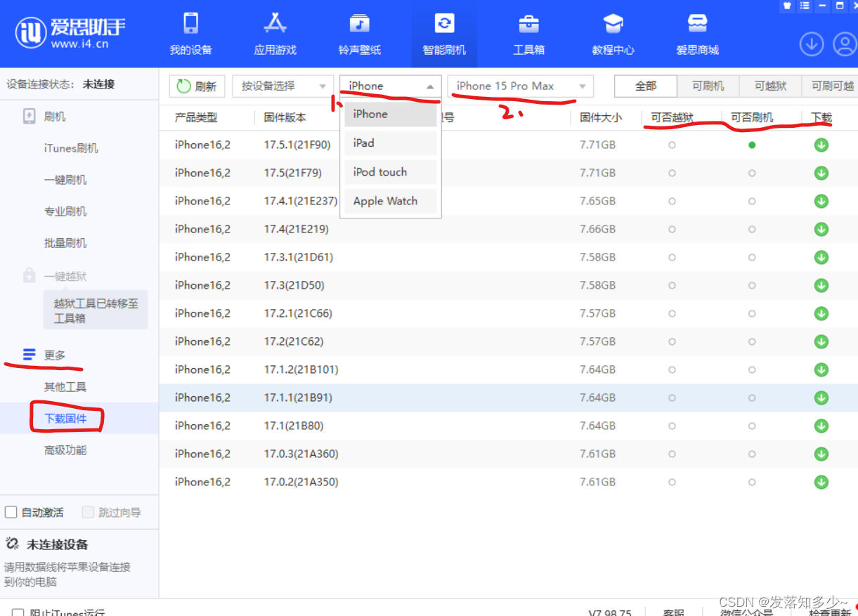The height and width of the screenshot is (616, 858).
Task: Click the green flashable dot for 17.5.1
Action: tap(752, 145)
